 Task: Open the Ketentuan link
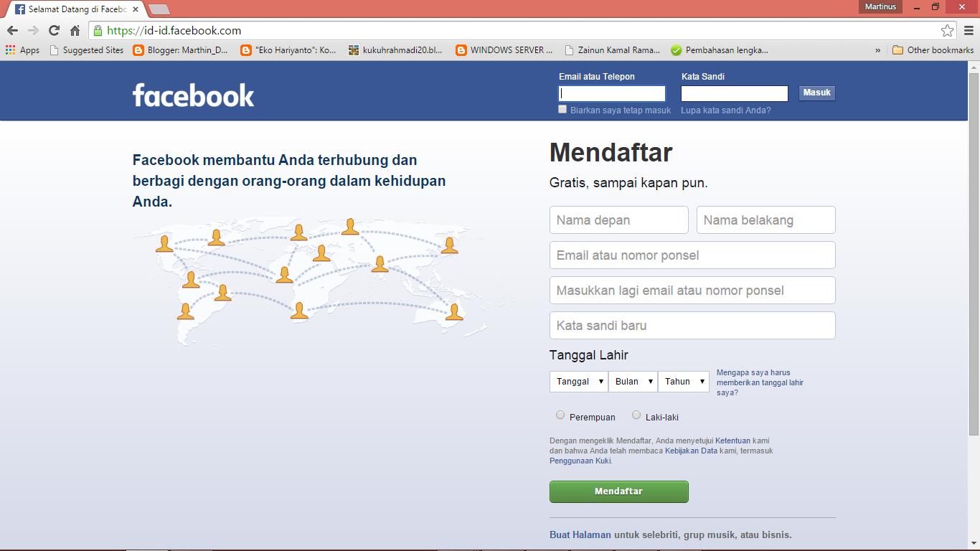[x=732, y=441]
